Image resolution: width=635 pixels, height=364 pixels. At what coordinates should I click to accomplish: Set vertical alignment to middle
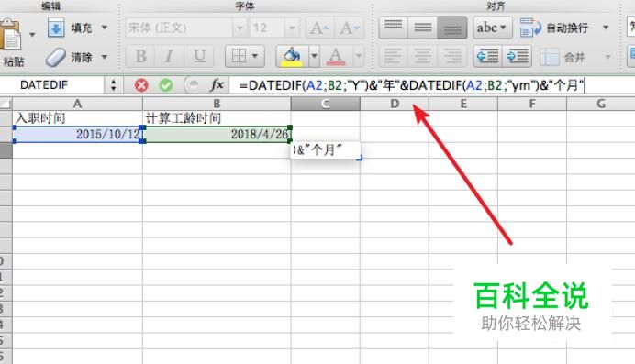[422, 28]
